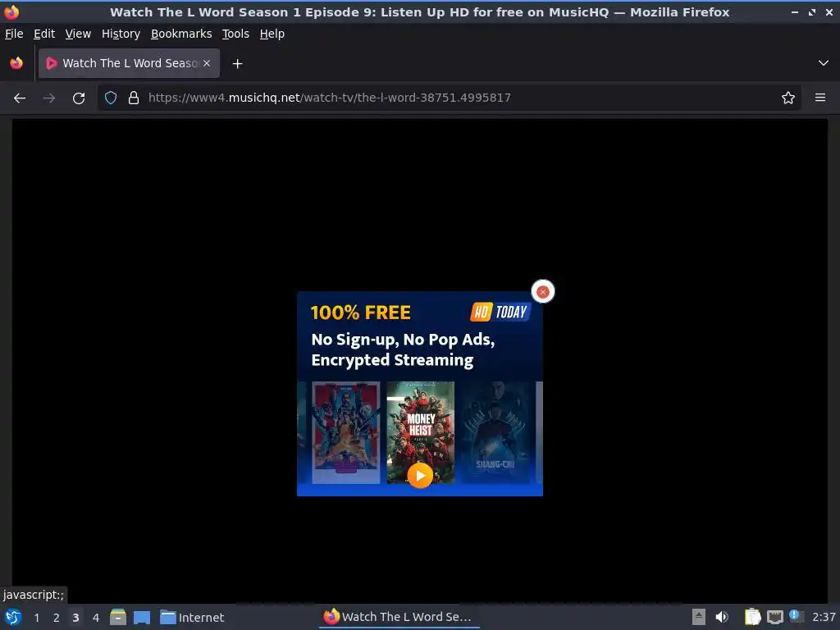Open the View menu
840x630 pixels.
(x=78, y=34)
